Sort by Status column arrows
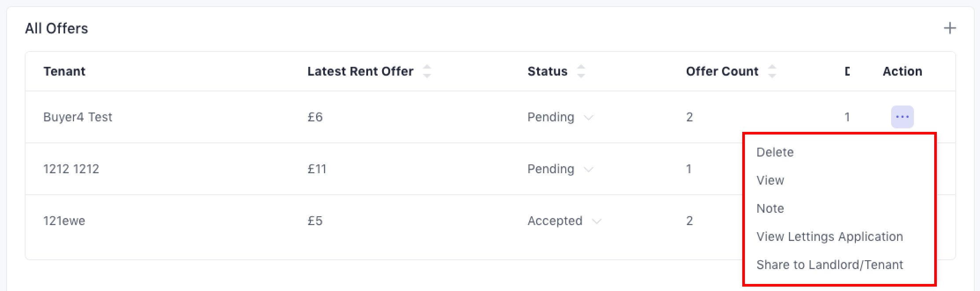This screenshot has width=980, height=291. 581,71
